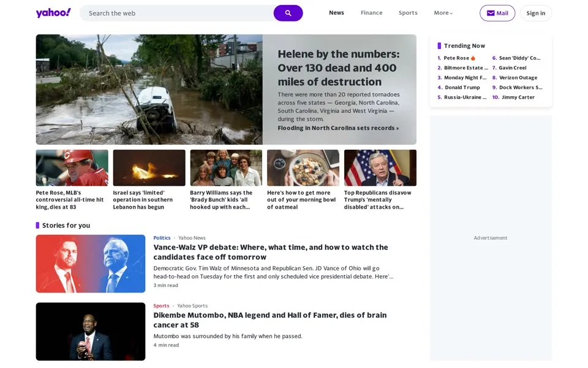Open the Sports navigation item
This screenshot has height=368, width=588.
coord(408,13)
